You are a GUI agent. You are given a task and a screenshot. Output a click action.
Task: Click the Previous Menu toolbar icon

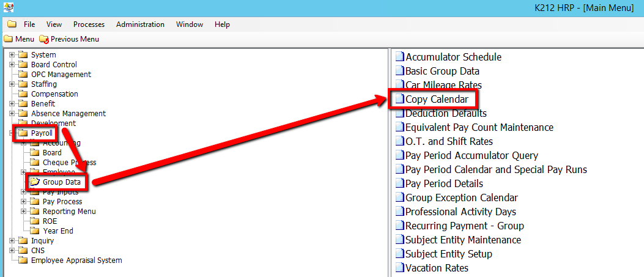43,39
